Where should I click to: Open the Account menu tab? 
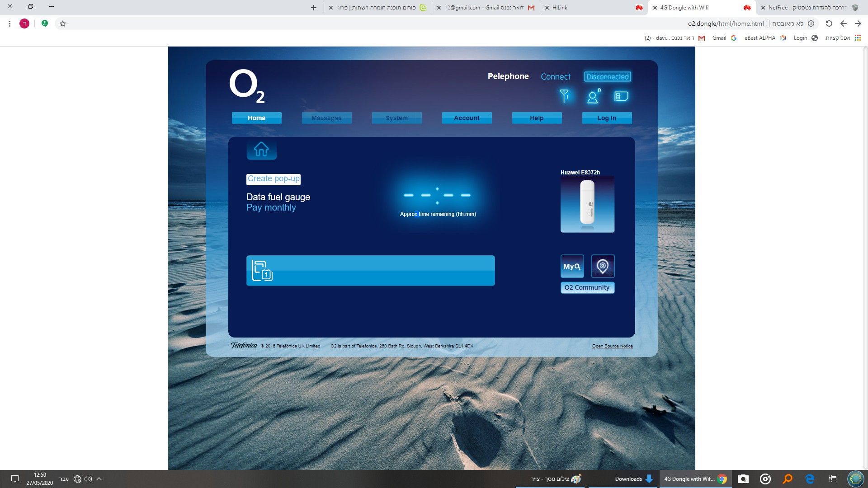click(467, 118)
